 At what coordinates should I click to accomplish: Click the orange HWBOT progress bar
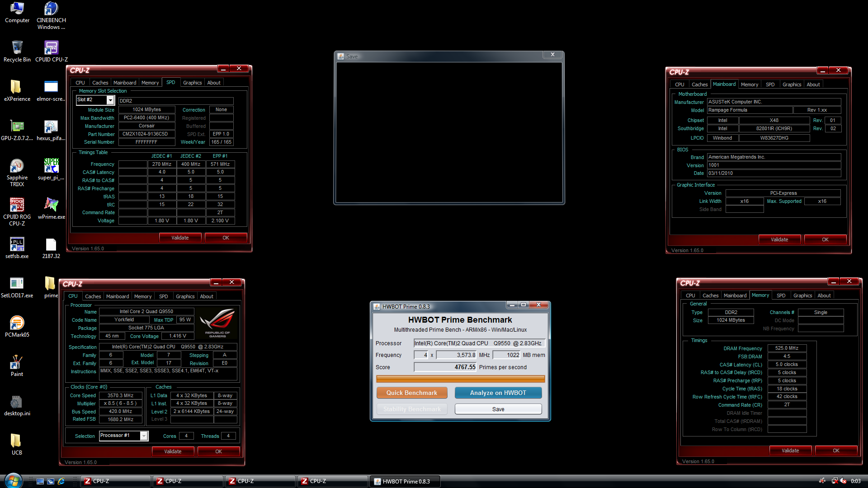tap(460, 379)
